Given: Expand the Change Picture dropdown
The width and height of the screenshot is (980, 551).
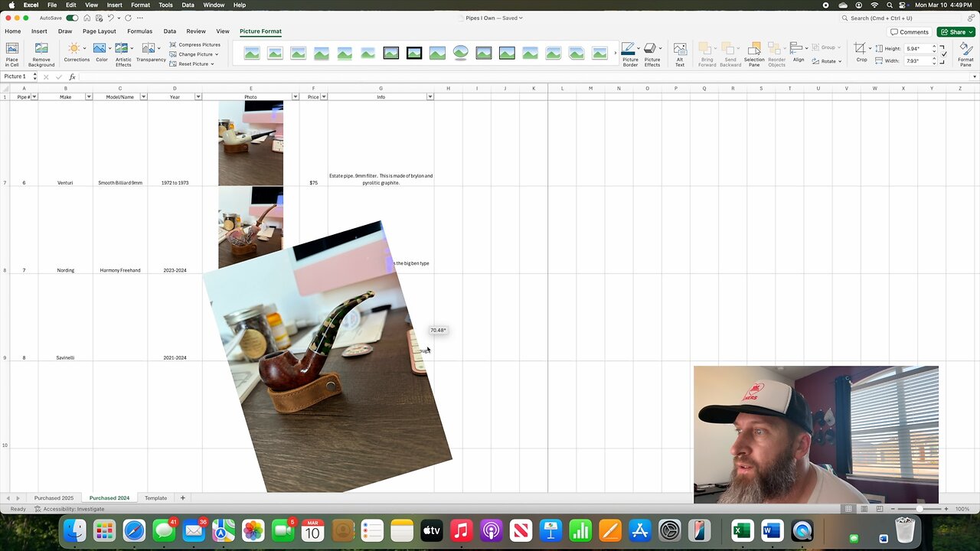Looking at the screenshot, I should click(217, 54).
